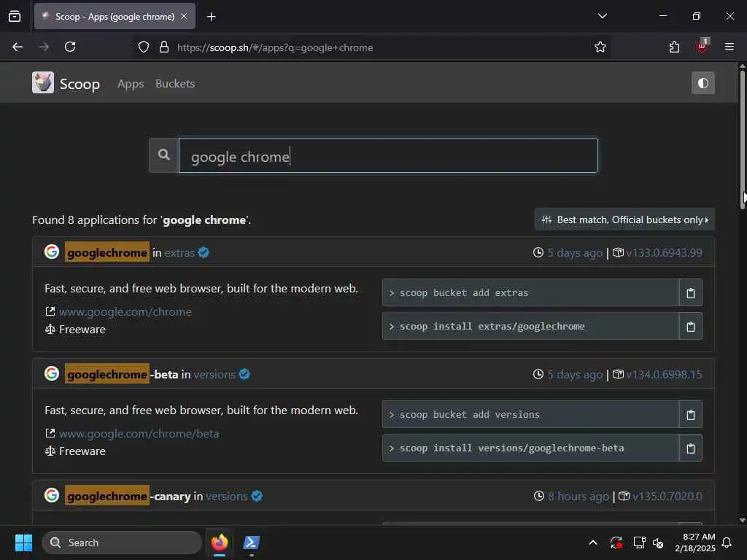Open the extras bucket link
Image resolution: width=747 pixels, height=560 pixels.
[x=179, y=253]
